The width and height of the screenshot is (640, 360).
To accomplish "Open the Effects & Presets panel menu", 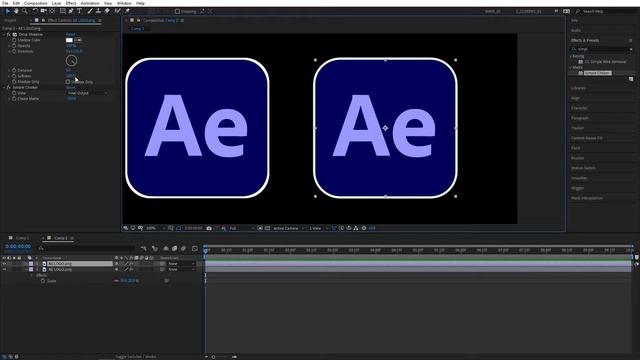I will point(631,40).
